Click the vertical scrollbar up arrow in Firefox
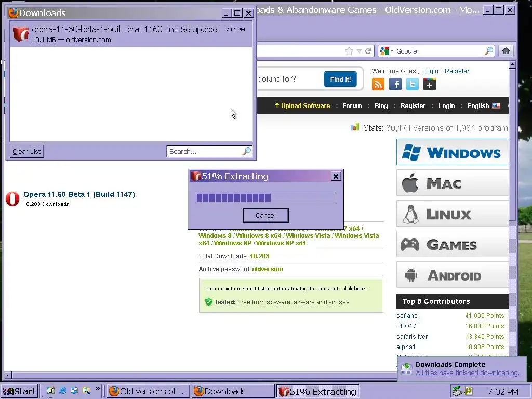This screenshot has width=532, height=399. 512,64
